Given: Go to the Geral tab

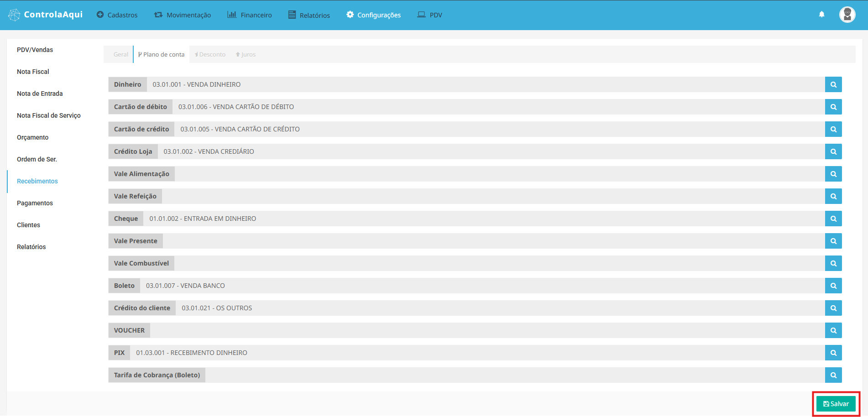Looking at the screenshot, I should 120,54.
